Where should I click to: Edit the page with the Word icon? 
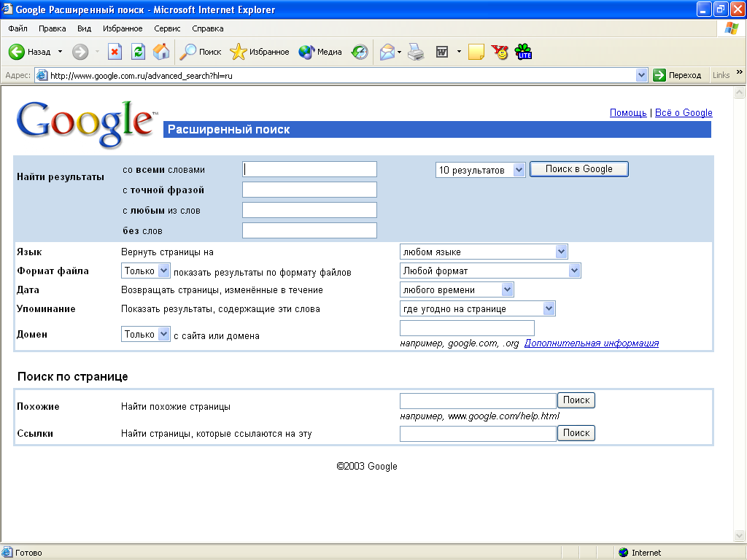442,52
